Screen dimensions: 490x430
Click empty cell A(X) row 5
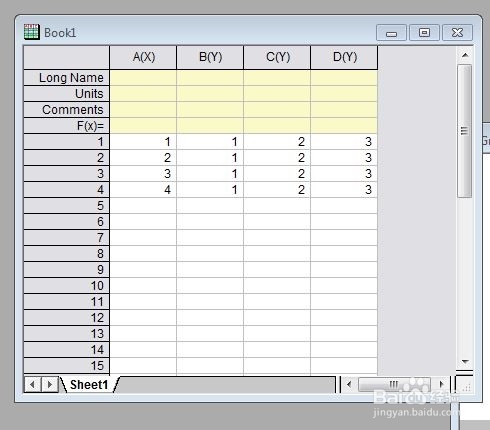coord(143,206)
